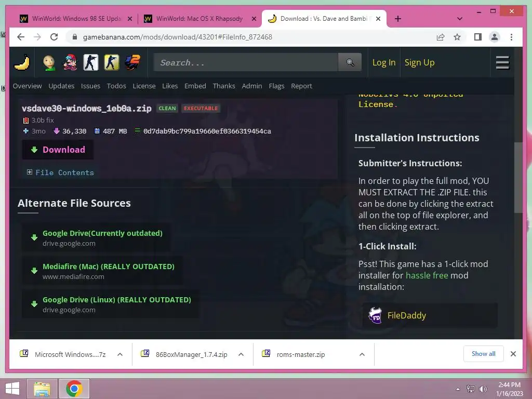Click the GameBanana search field
The width and height of the screenshot is (532, 399).
tap(246, 62)
